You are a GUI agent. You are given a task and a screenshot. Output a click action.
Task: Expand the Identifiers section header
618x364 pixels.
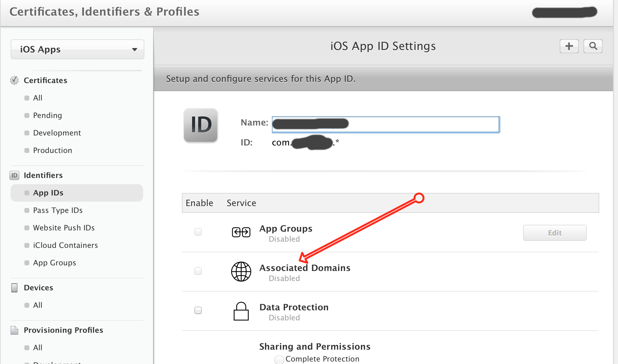click(x=43, y=175)
